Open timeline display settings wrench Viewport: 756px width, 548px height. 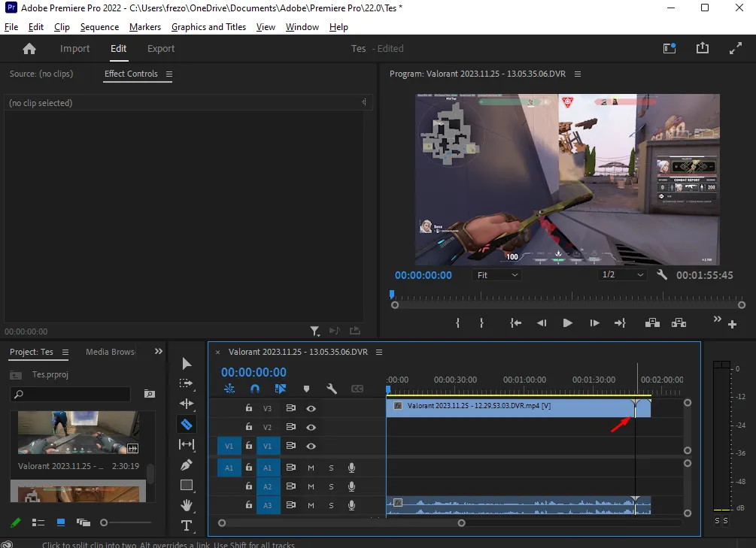331,389
